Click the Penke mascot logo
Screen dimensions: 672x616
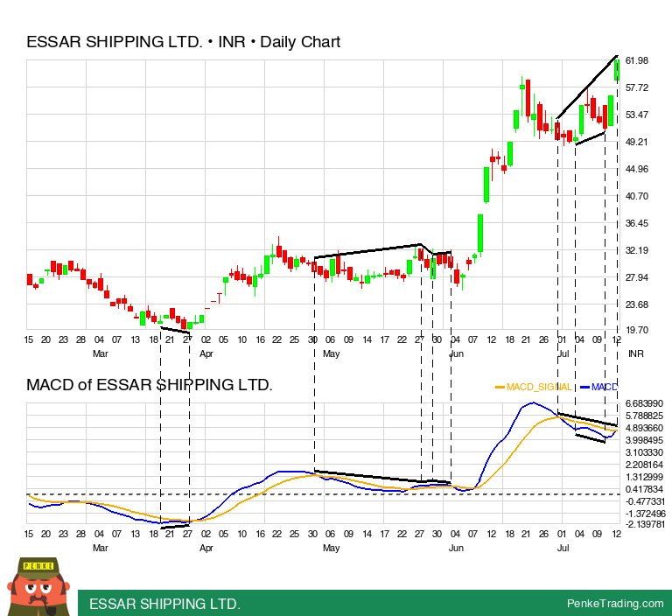38,586
